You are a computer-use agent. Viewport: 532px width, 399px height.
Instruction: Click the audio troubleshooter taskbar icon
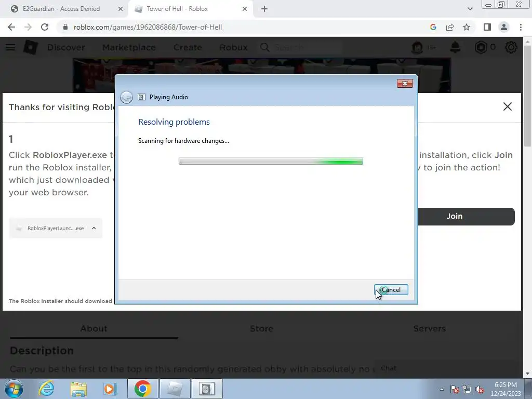point(207,389)
